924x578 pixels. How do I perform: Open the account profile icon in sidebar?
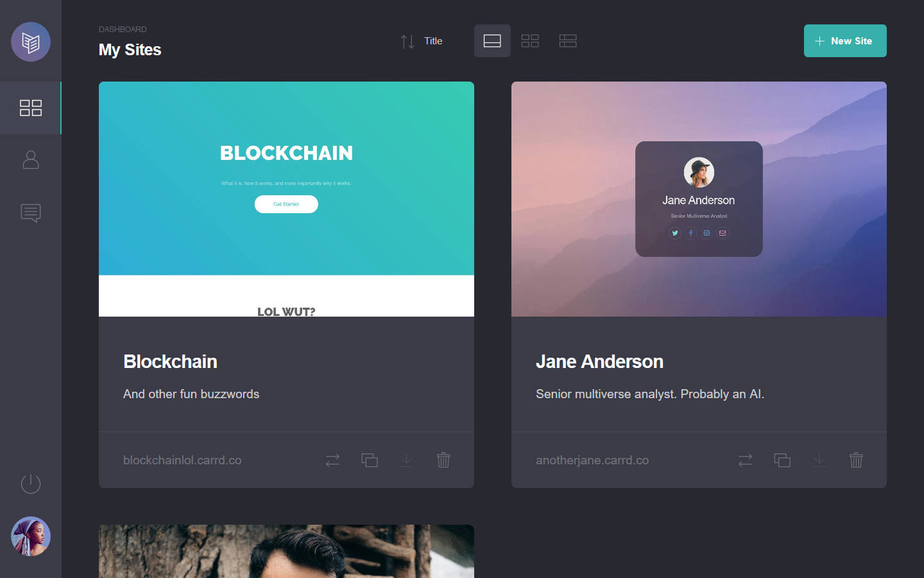(x=31, y=160)
